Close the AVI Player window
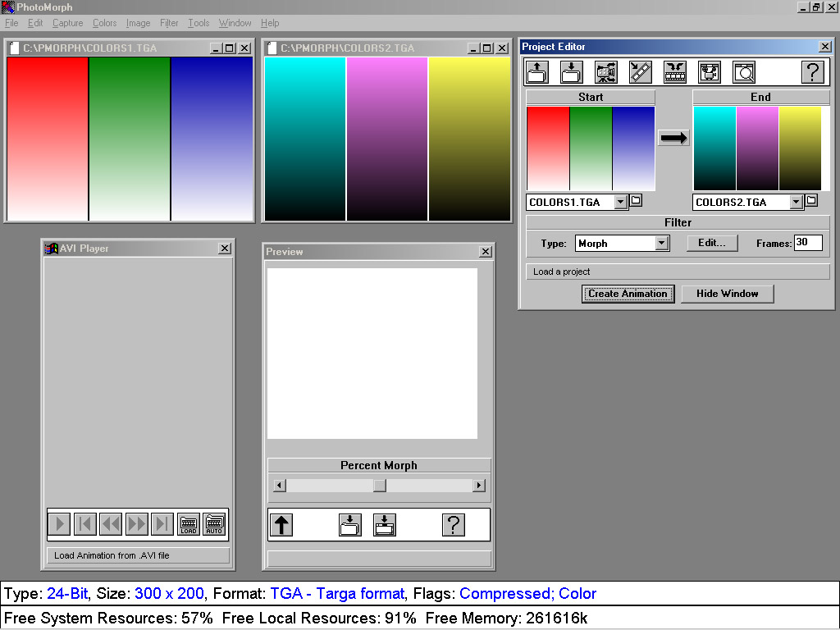The height and width of the screenshot is (630, 840). tap(225, 248)
